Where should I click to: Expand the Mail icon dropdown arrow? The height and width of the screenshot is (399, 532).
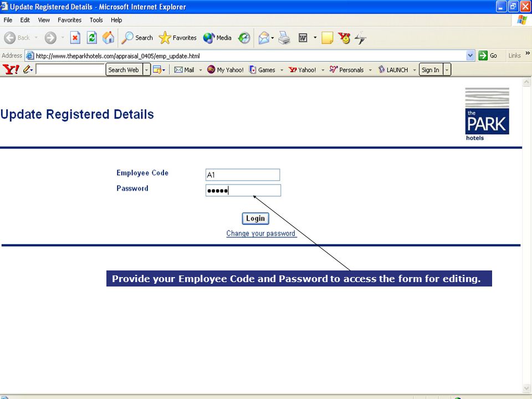273,38
